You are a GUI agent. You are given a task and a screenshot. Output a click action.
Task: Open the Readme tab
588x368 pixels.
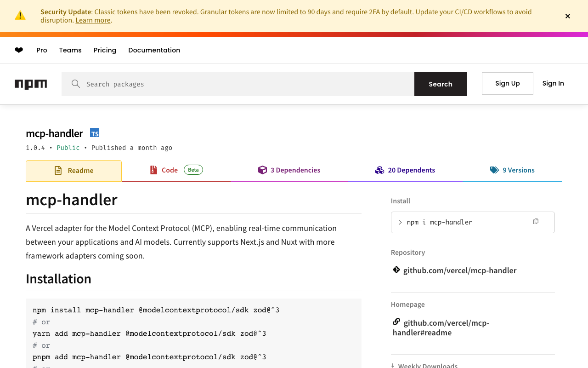tap(74, 171)
